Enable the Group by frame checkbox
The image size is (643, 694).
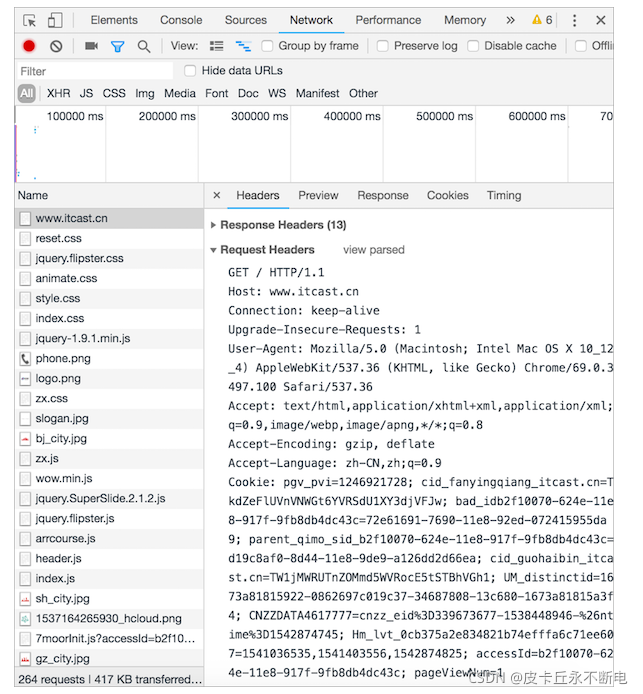point(267,46)
